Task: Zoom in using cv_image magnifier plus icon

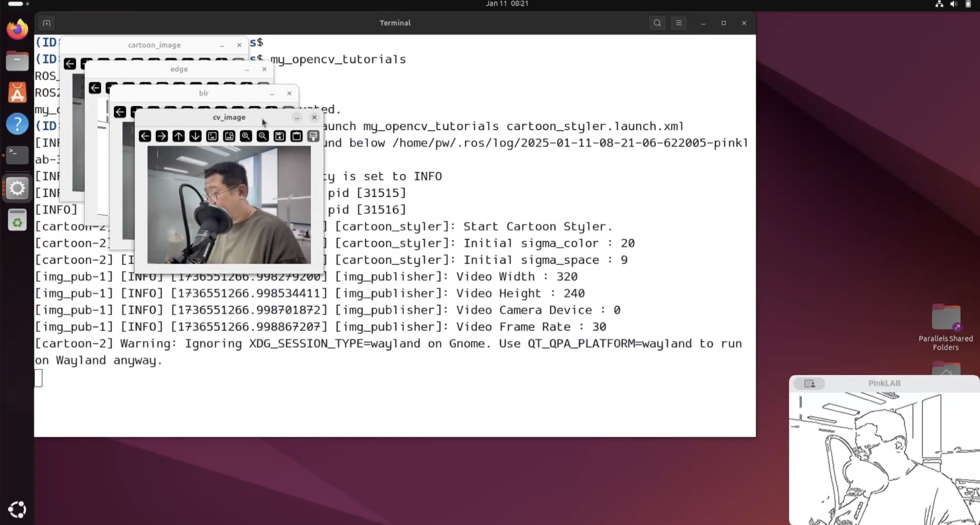Action: pos(246,136)
